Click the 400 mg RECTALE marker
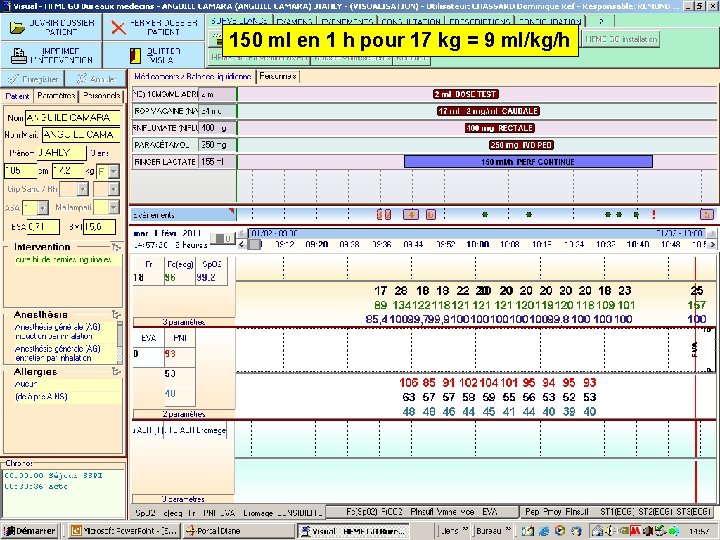 click(500, 128)
